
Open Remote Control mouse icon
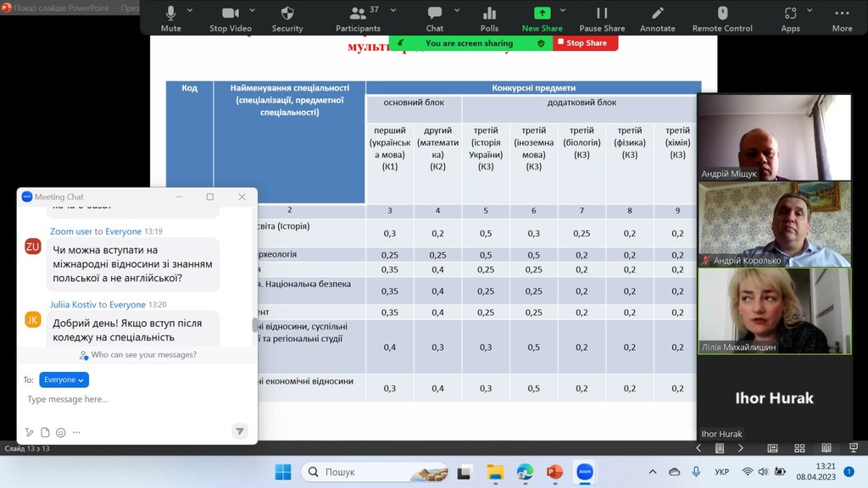[x=722, y=17]
